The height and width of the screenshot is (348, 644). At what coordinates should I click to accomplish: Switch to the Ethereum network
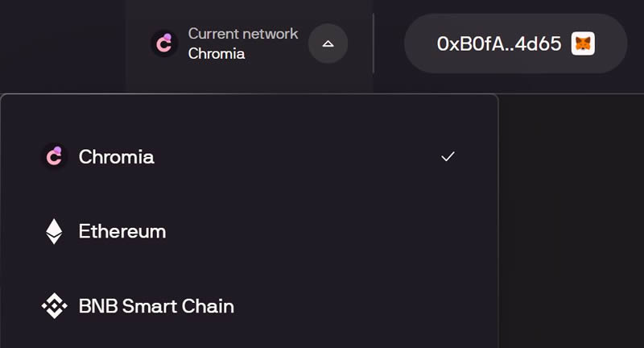(x=122, y=231)
